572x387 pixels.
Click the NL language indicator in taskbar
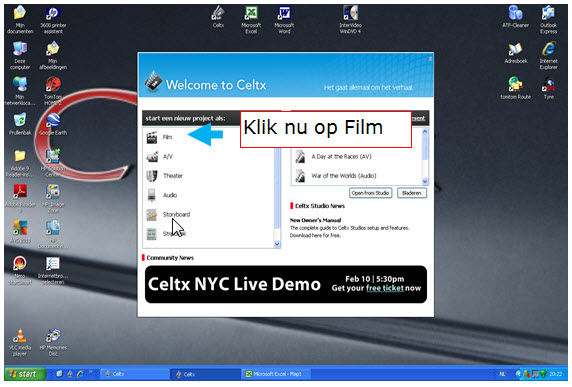pos(502,374)
